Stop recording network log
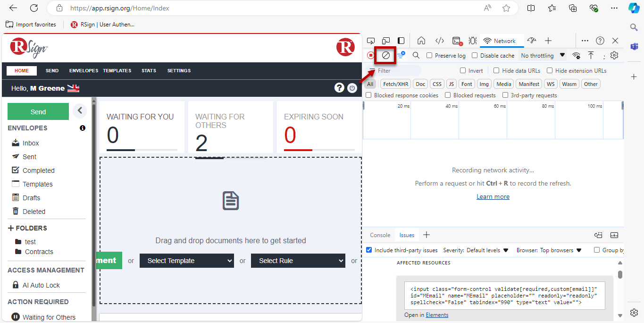The height and width of the screenshot is (323, 644). (371, 55)
